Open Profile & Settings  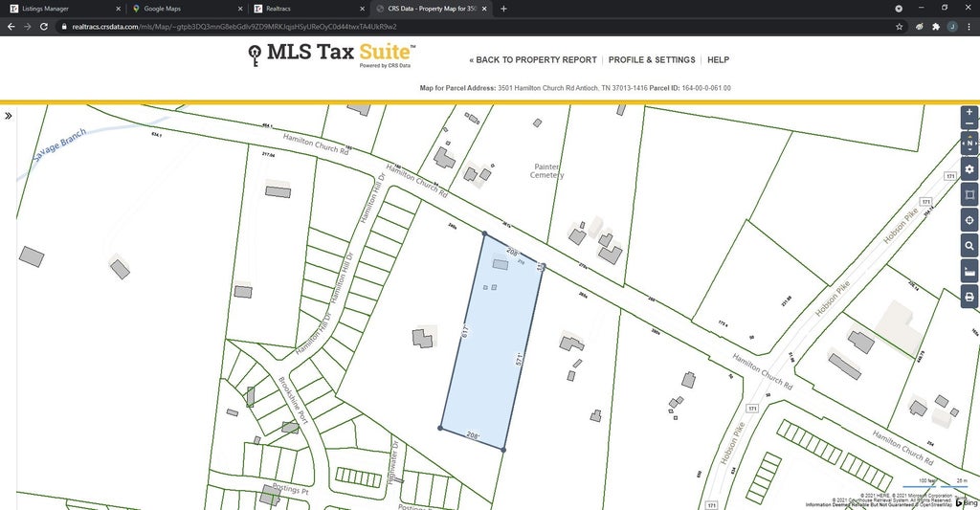[652, 60]
